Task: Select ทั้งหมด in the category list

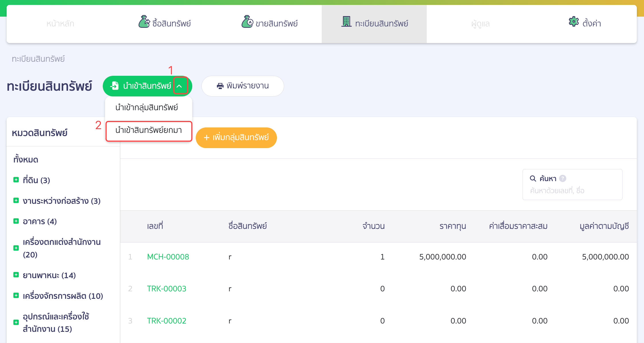Action: tap(26, 159)
